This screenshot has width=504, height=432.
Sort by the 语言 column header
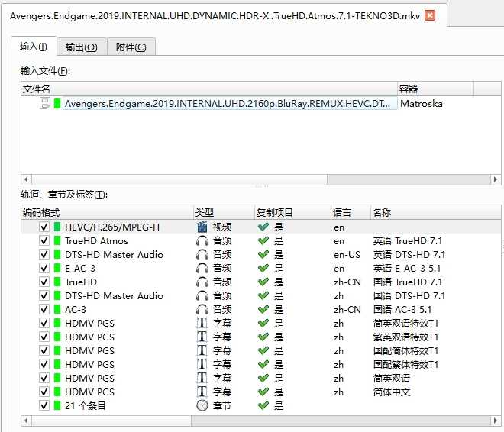coord(351,212)
